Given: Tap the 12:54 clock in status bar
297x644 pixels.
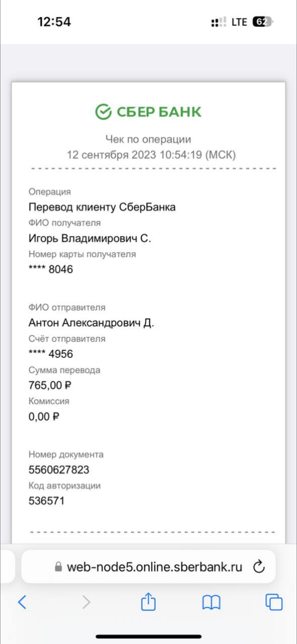Looking at the screenshot, I should point(54,22).
